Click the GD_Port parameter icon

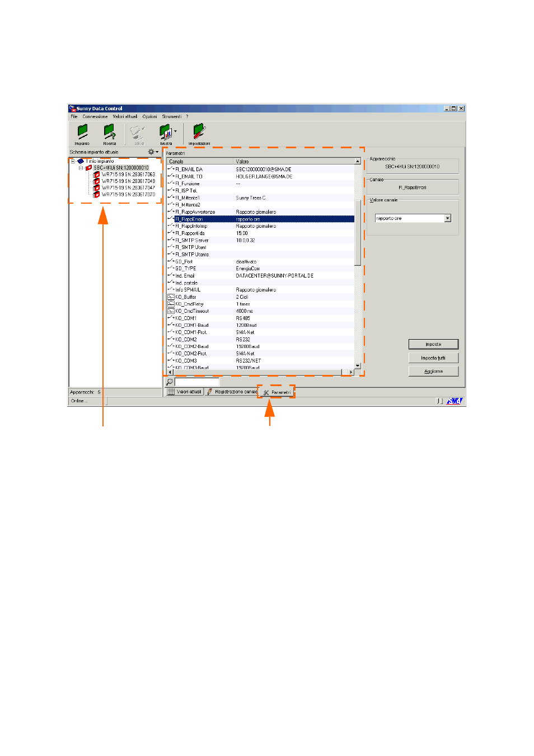pos(171,261)
